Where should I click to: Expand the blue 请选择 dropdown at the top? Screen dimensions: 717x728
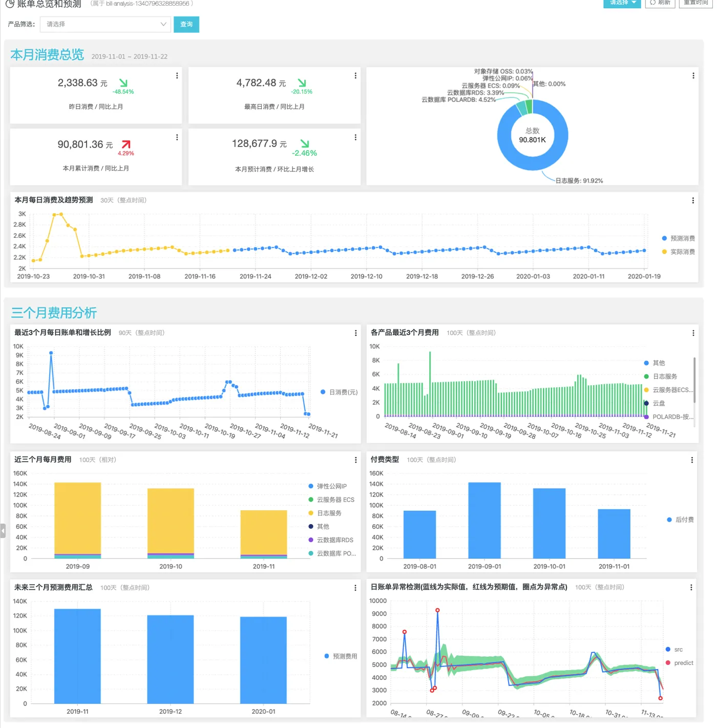[622, 3]
